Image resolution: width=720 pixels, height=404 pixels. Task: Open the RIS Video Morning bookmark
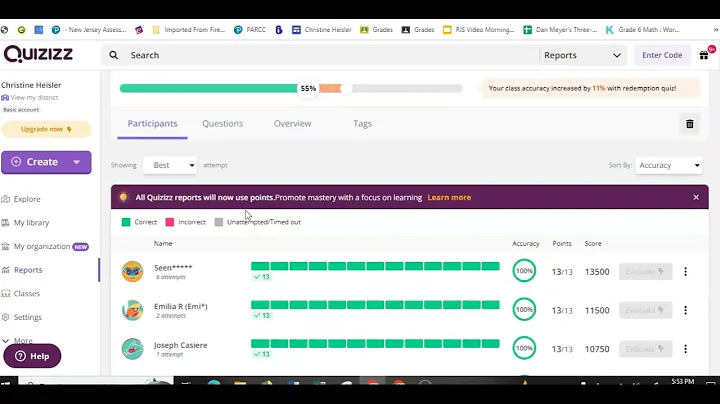pyautogui.click(x=478, y=30)
